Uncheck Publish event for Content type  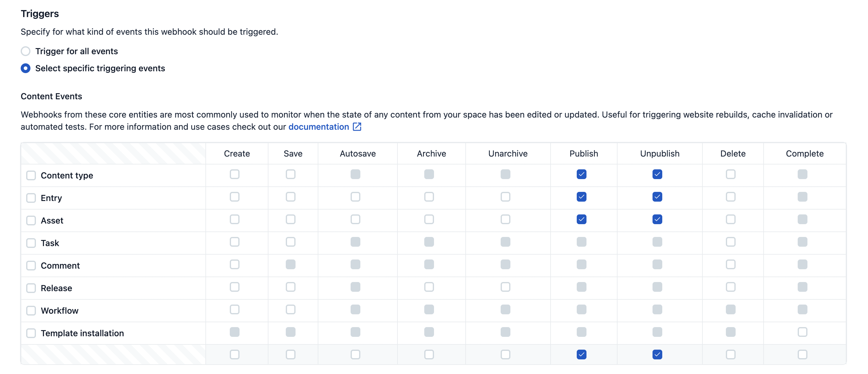582,174
